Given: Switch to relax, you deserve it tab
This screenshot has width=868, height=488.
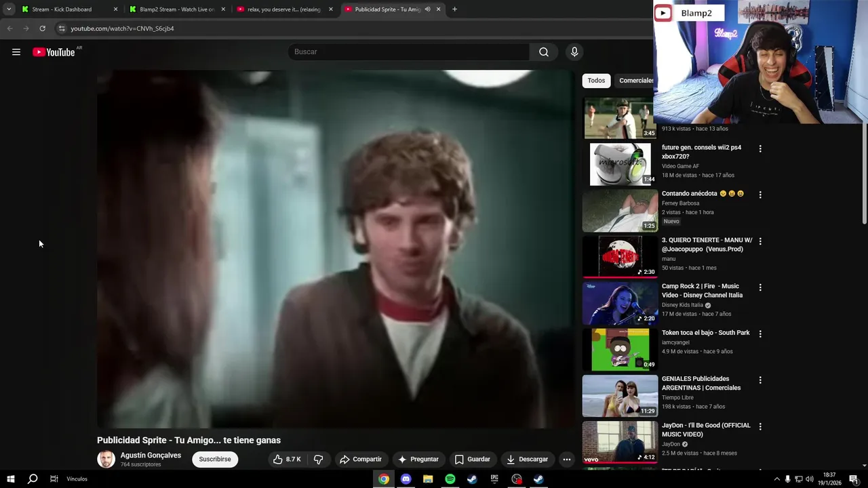Looking at the screenshot, I should click(x=284, y=9).
